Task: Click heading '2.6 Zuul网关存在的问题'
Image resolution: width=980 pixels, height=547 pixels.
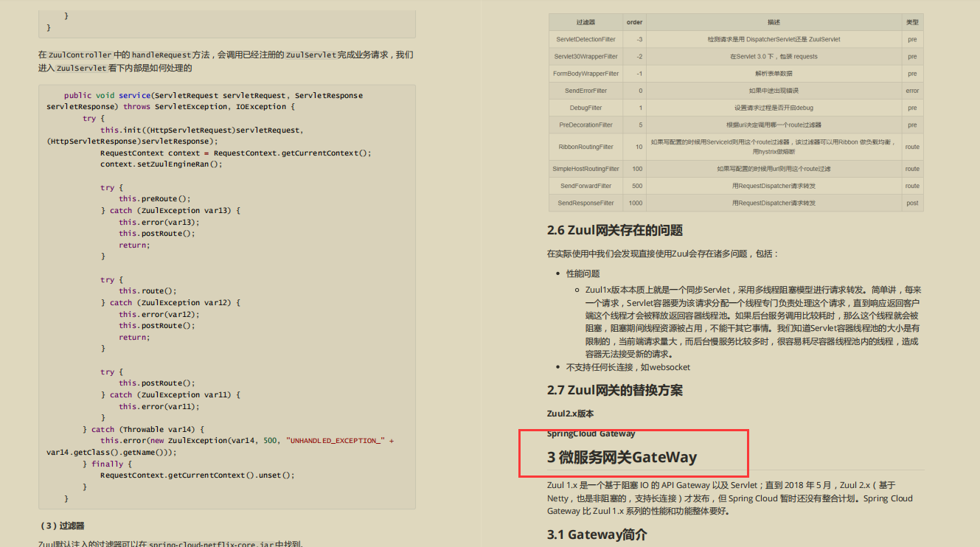Action: (x=615, y=230)
